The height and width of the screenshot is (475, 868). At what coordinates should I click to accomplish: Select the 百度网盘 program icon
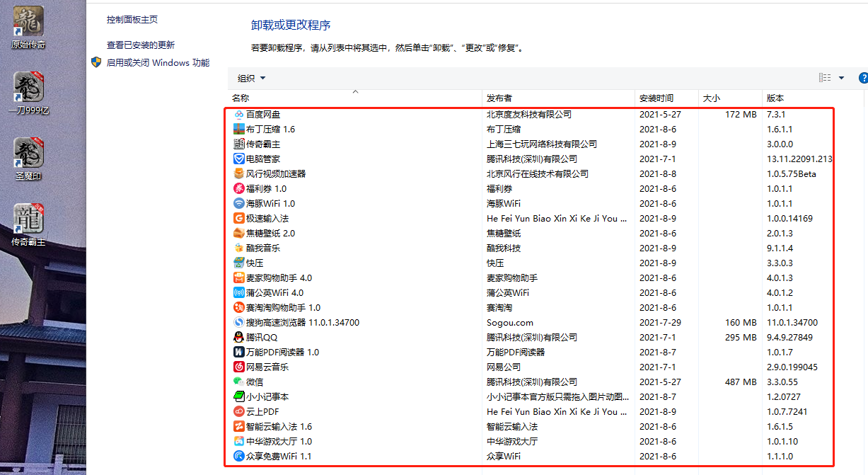pos(238,114)
